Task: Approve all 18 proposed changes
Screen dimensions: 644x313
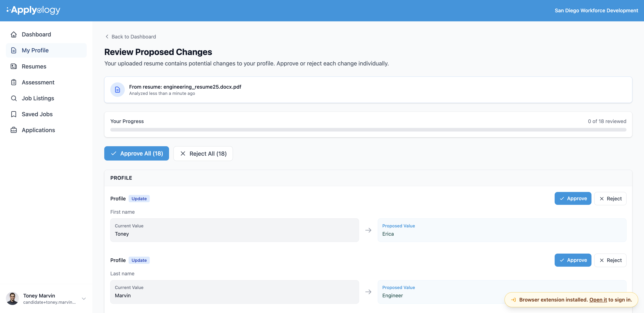Action: coord(136,153)
